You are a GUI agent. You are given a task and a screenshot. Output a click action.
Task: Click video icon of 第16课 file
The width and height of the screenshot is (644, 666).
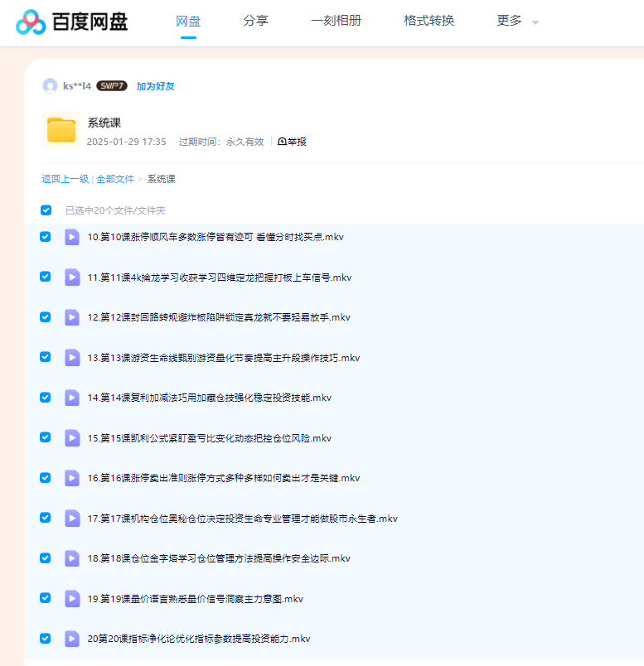pyautogui.click(x=72, y=478)
